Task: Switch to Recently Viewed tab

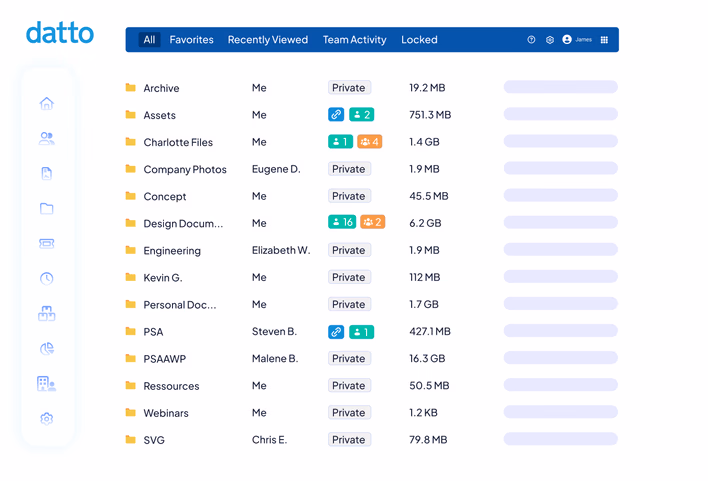Action: [268, 40]
